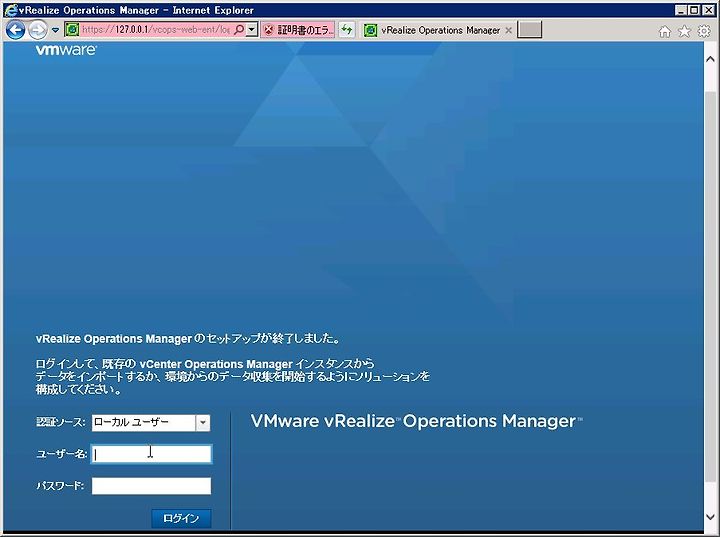720x537 pixels.
Task: Click the Internet Explorer title bar icon
Action: 11,10
